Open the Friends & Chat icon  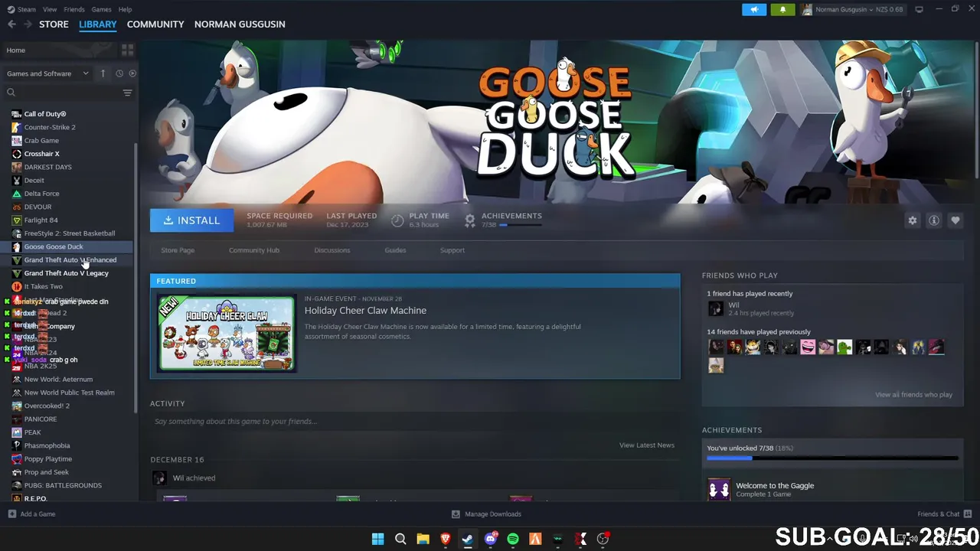point(968,514)
